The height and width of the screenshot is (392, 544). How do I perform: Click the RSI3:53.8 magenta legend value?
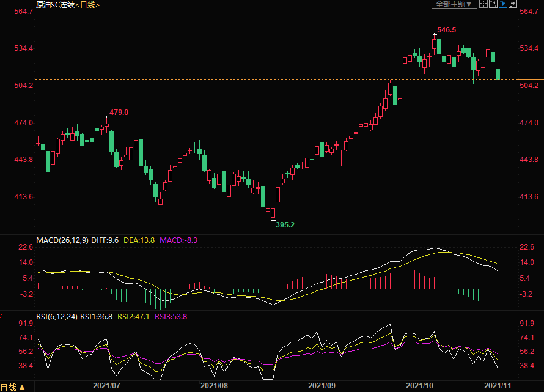[171, 317]
